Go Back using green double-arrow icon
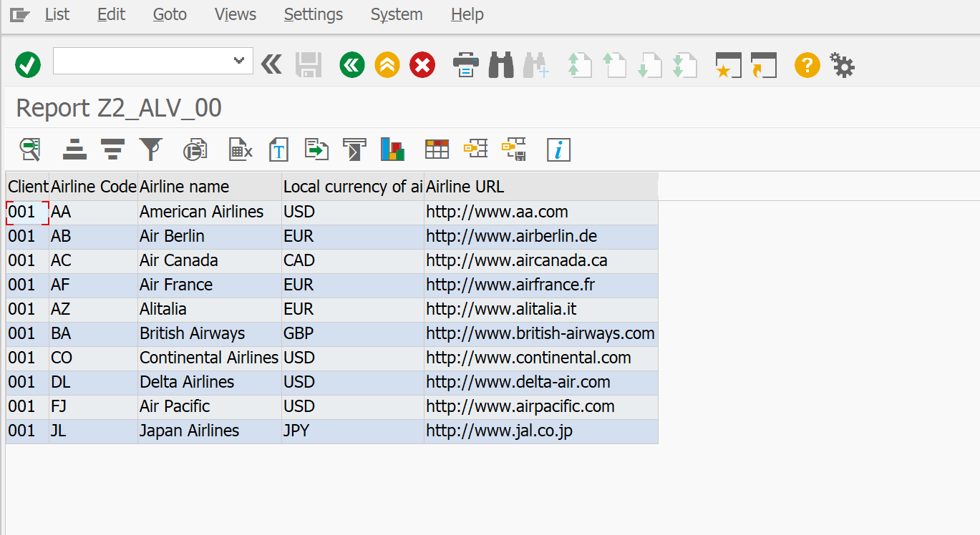This screenshot has width=980, height=535. point(351,66)
